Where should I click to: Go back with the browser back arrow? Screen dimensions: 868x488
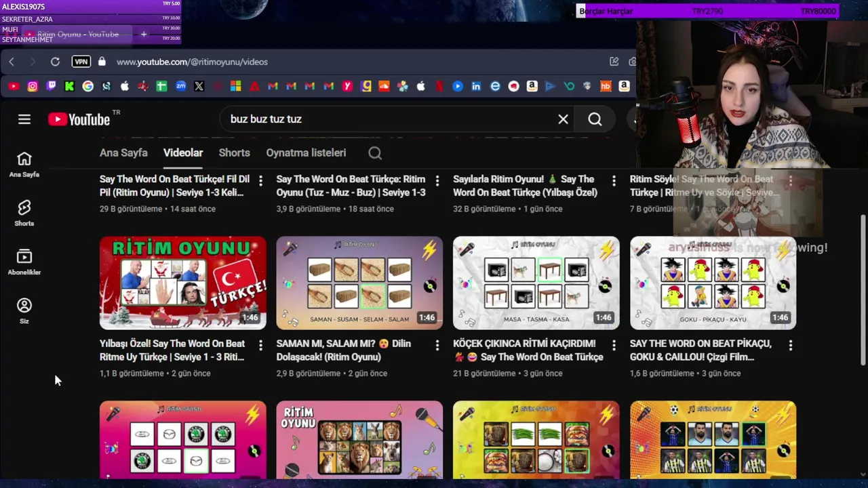tap(12, 62)
